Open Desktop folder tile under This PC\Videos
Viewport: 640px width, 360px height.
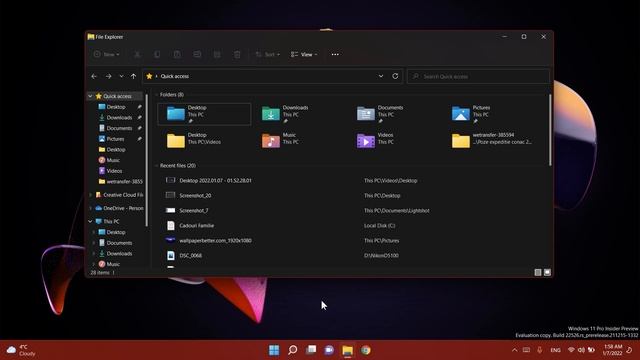(x=204, y=141)
